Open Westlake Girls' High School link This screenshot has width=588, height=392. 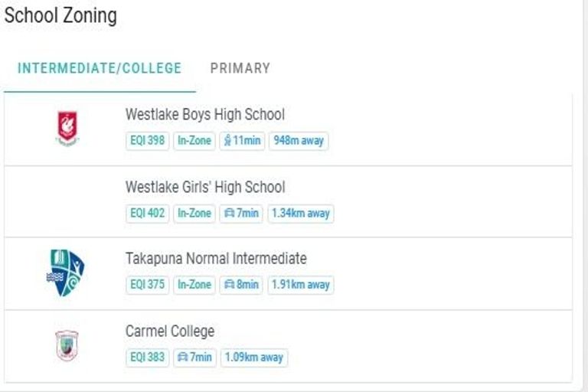coord(204,187)
